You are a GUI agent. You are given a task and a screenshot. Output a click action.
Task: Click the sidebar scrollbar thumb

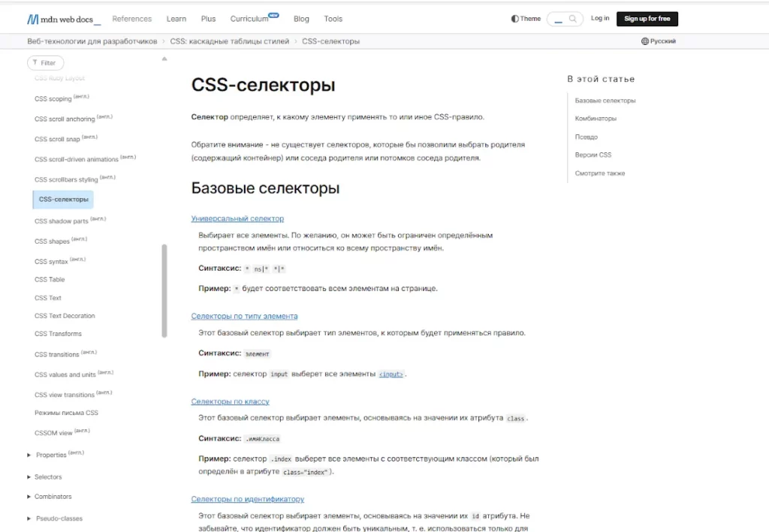pyautogui.click(x=164, y=291)
